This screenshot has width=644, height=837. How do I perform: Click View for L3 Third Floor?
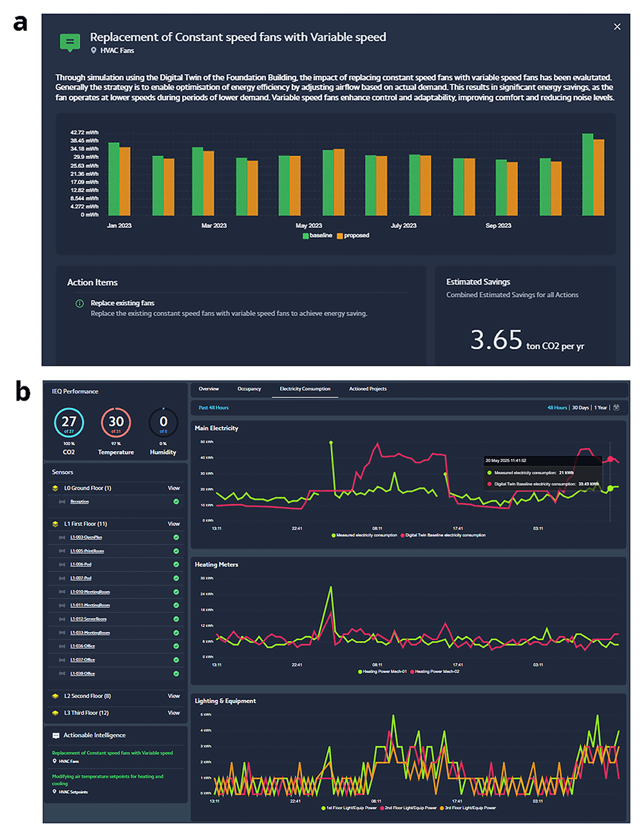pyautogui.click(x=174, y=713)
